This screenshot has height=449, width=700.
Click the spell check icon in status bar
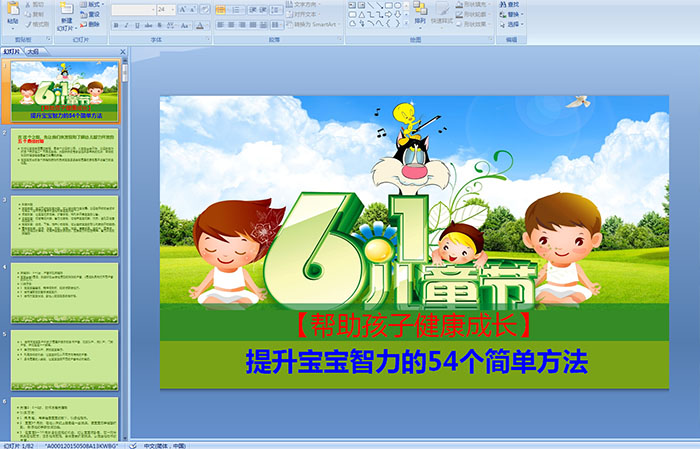point(133,445)
